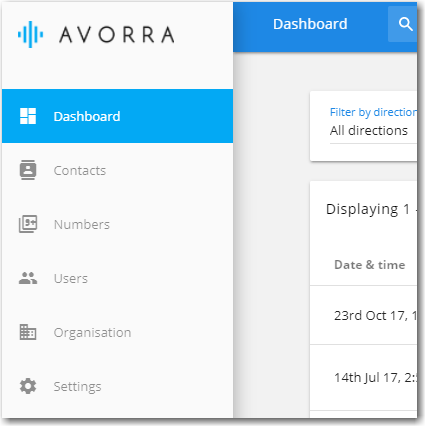Screen dimensions: 425x426
Task: Expand the All directions dropdown
Action: click(373, 131)
